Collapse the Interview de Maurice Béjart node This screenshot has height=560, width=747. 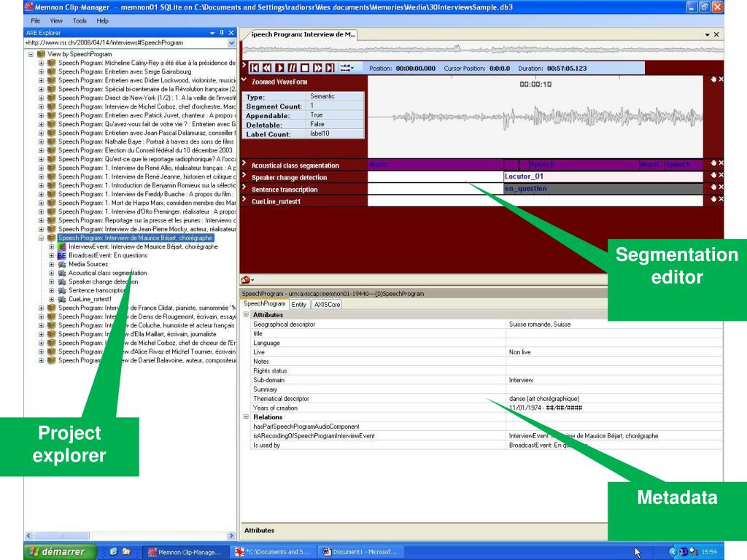41,238
